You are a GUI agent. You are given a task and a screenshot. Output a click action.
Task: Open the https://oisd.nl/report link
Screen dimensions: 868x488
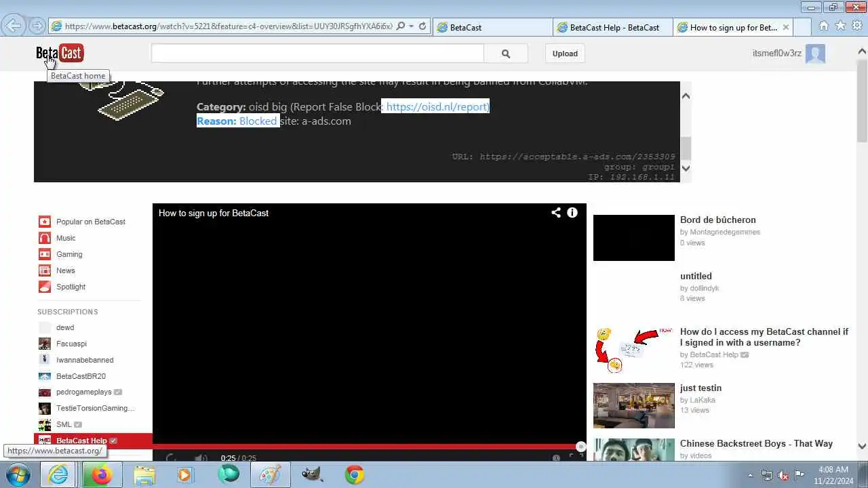click(437, 106)
